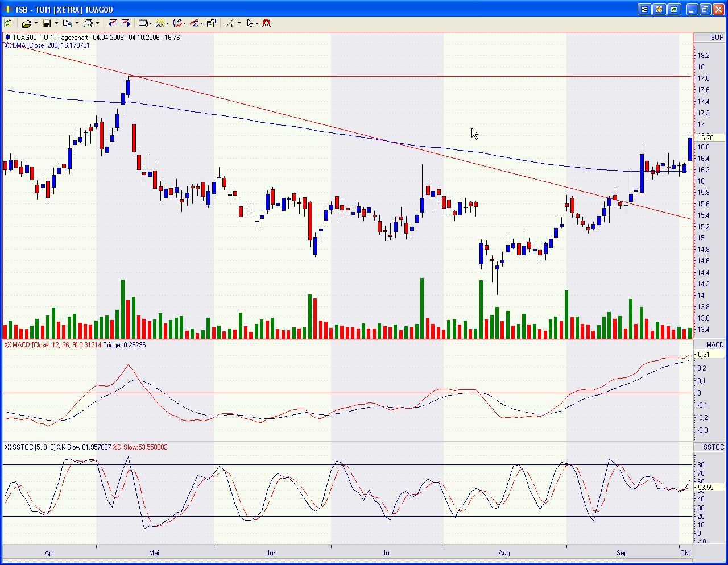This screenshot has width=728, height=565.
Task: Click the XX SSTOC indicator label
Action: pos(85,447)
